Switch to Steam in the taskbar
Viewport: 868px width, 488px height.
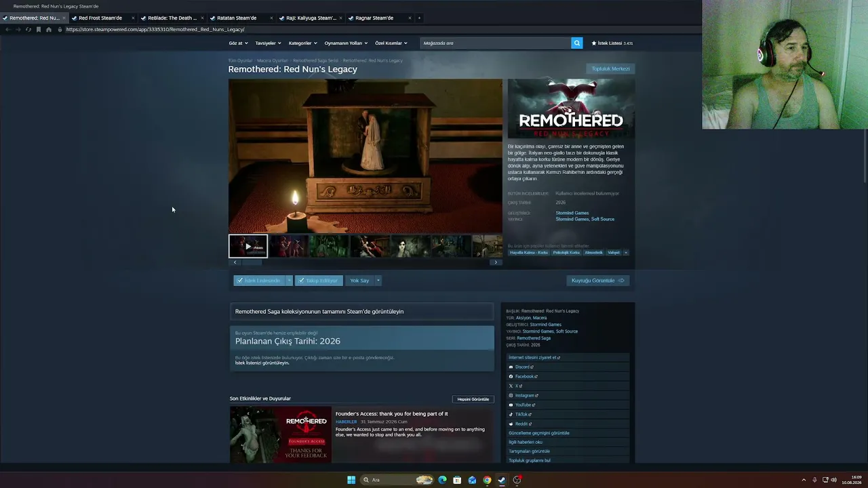coord(502,480)
